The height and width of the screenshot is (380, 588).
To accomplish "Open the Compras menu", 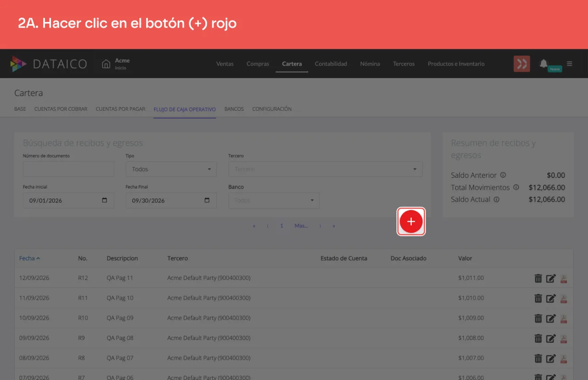I will [x=258, y=64].
